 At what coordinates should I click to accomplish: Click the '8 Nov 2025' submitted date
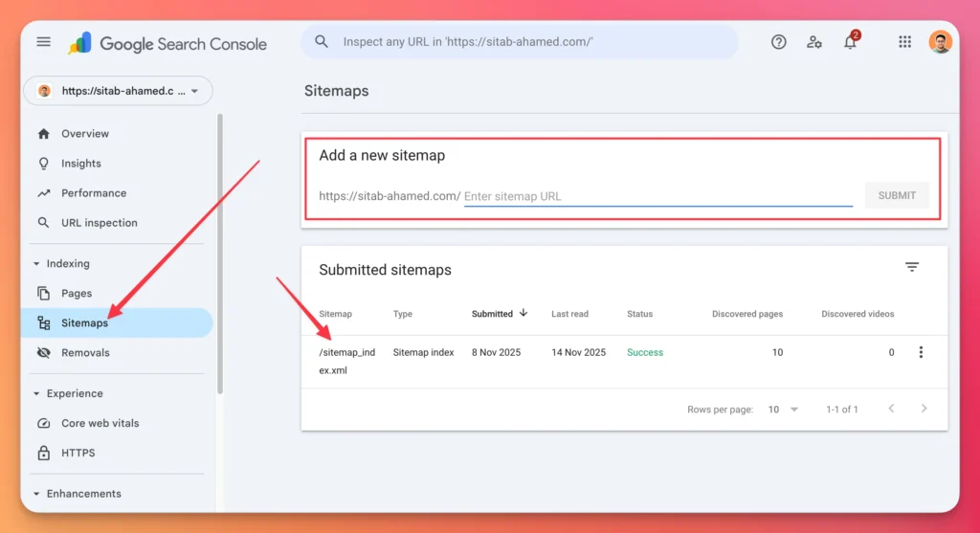496,352
